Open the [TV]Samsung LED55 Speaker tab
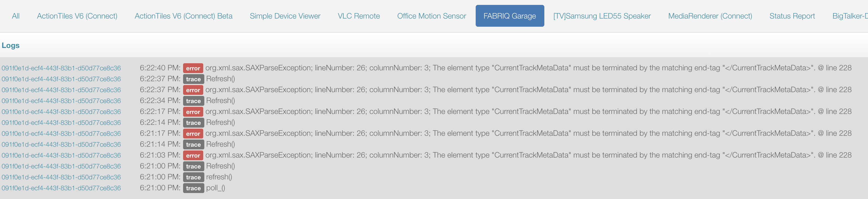The height and width of the screenshot is (199, 868). [x=602, y=16]
